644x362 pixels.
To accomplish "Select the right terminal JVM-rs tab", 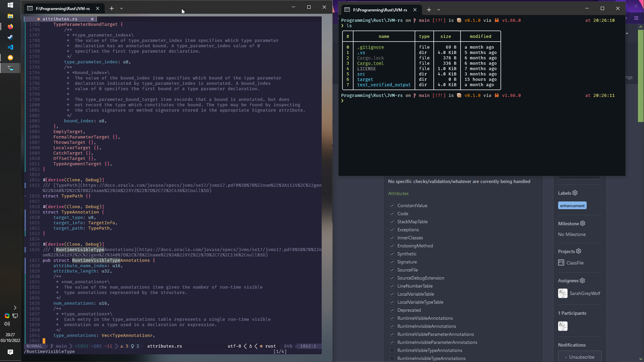I will coord(380,10).
